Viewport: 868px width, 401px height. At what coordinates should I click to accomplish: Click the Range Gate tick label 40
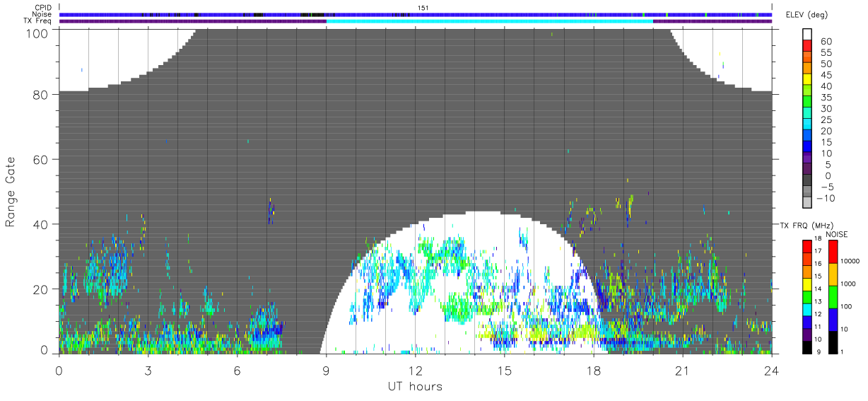tap(42, 224)
